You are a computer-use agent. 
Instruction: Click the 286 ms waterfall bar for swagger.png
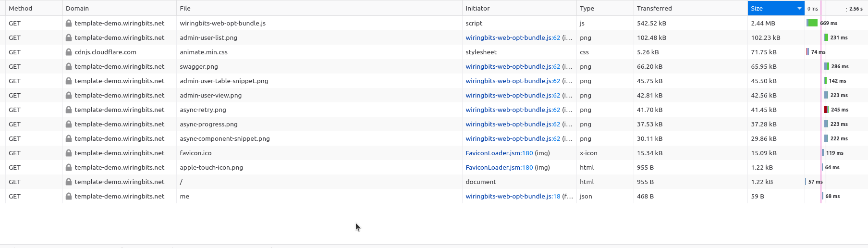tap(827, 66)
